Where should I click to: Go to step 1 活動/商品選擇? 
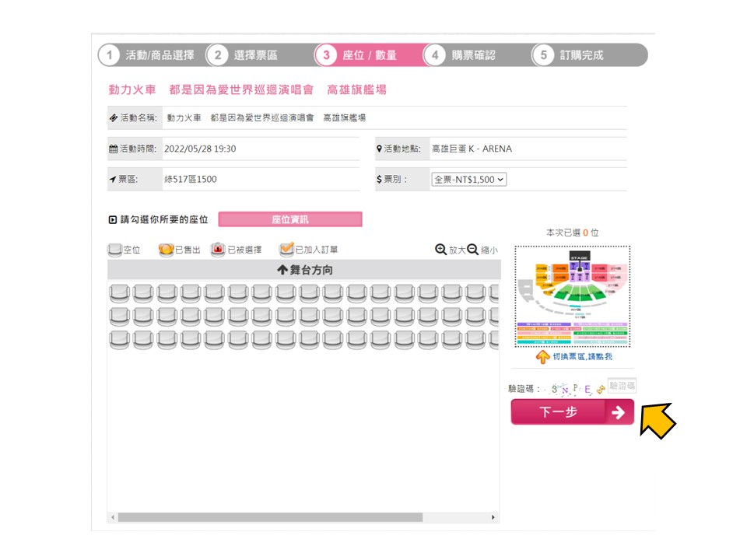149,55
